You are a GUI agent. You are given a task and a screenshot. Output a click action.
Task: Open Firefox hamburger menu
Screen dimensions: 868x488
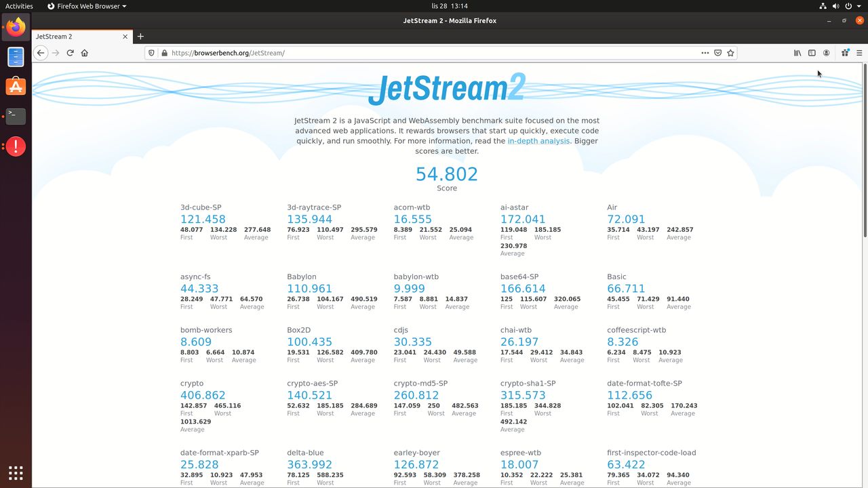coord(859,53)
